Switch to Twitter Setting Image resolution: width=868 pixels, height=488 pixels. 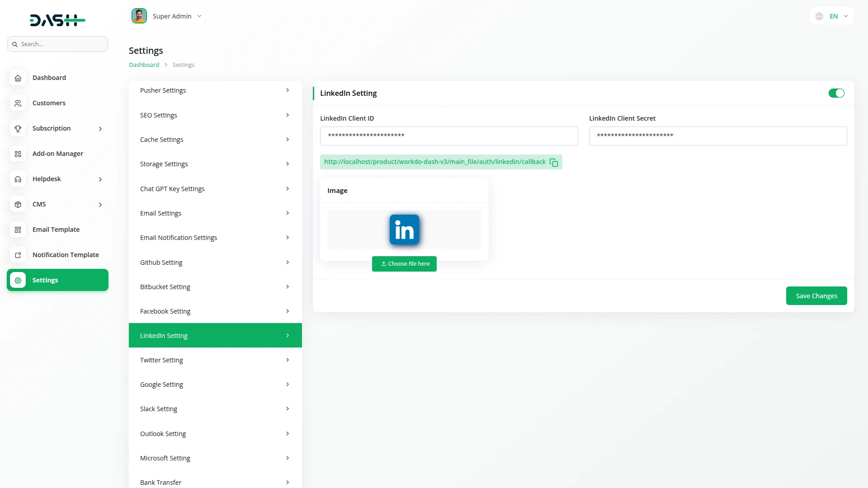tap(215, 360)
